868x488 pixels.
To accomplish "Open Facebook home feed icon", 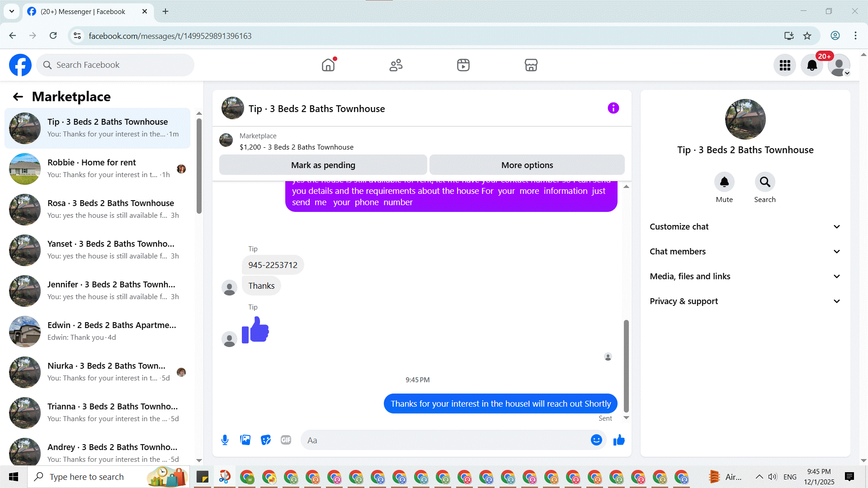I will (x=328, y=65).
